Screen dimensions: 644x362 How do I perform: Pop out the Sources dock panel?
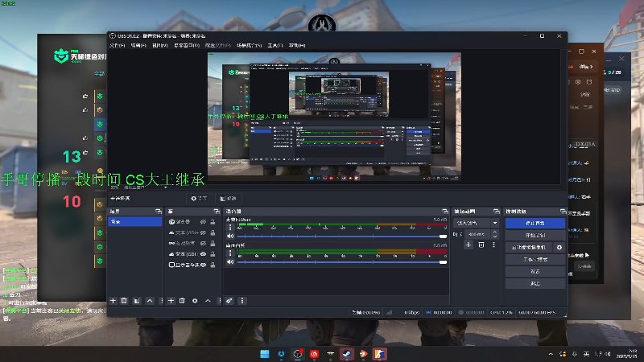point(217,212)
